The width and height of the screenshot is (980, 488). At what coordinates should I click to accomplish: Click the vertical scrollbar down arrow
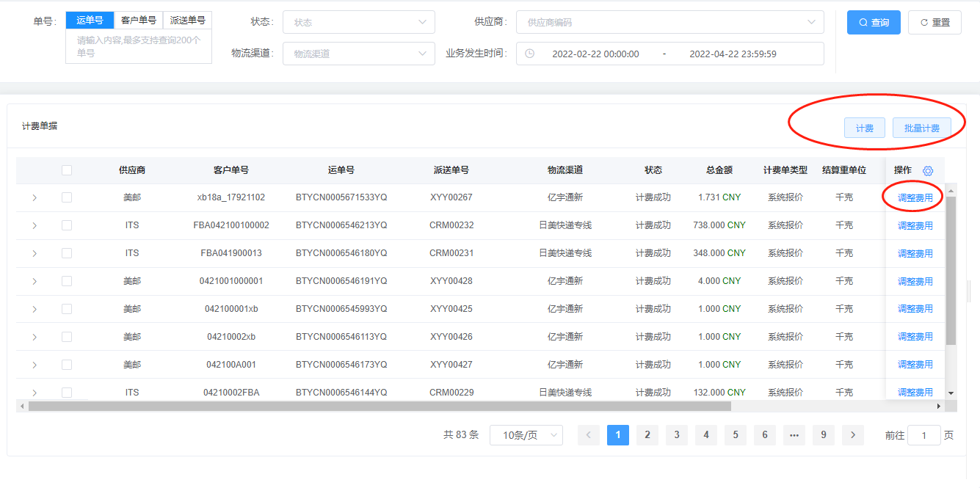(951, 393)
